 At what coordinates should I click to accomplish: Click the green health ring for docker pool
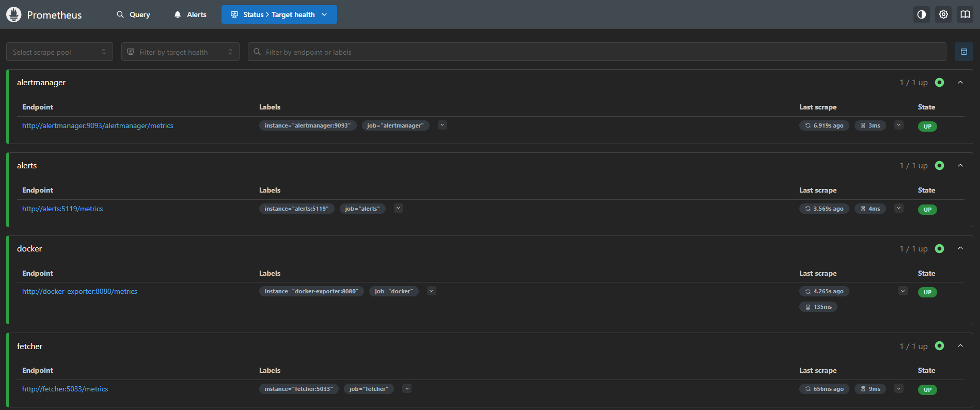point(940,249)
